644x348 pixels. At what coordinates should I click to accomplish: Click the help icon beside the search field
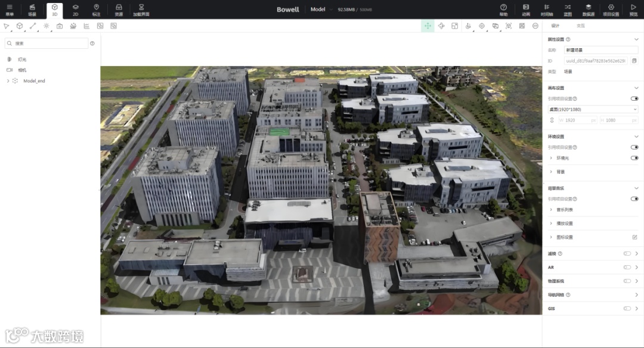92,43
